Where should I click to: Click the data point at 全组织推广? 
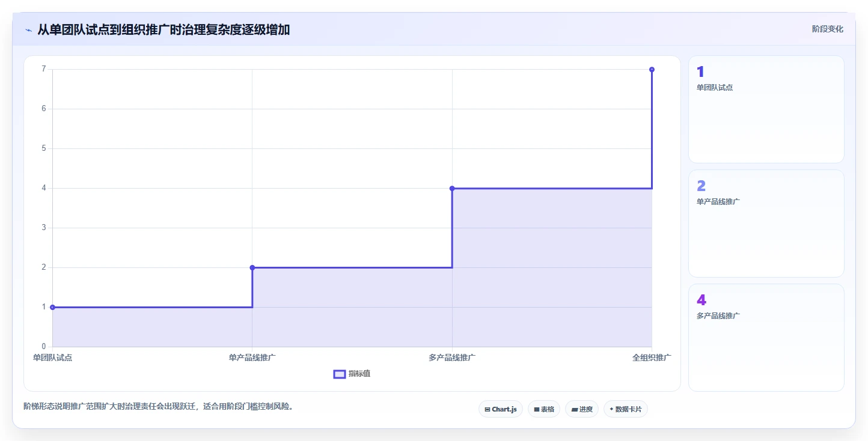pos(652,69)
